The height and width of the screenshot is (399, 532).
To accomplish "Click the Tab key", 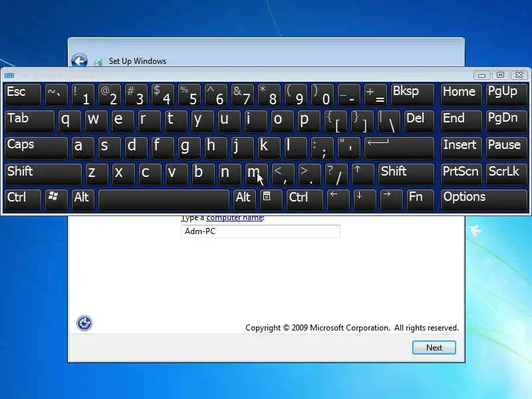I will (29, 121).
